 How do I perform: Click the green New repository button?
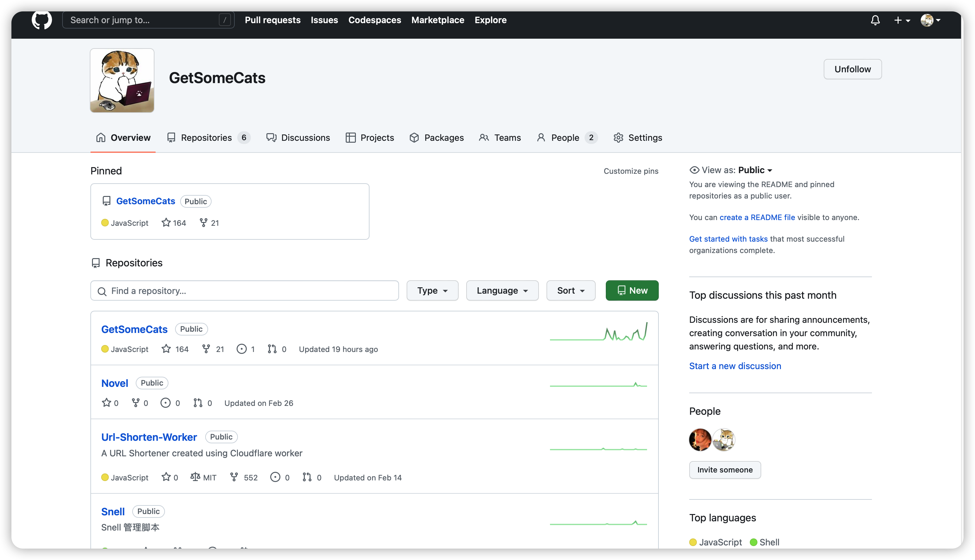(x=632, y=290)
